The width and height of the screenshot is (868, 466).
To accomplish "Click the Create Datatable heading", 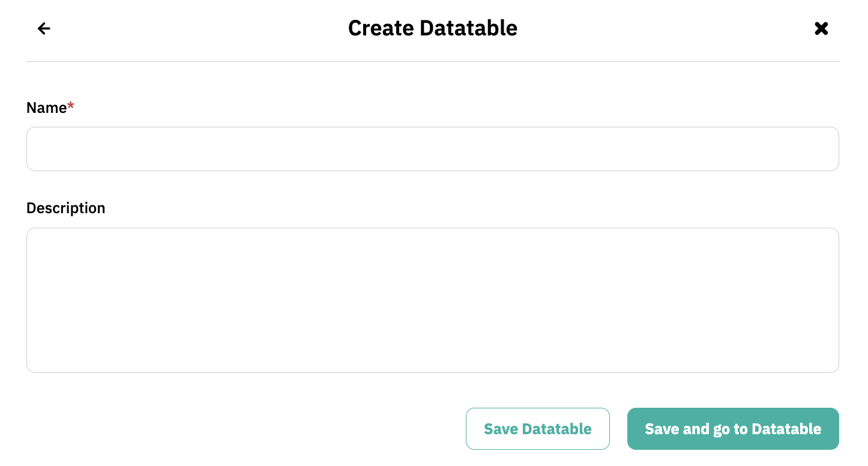I will click(x=432, y=28).
